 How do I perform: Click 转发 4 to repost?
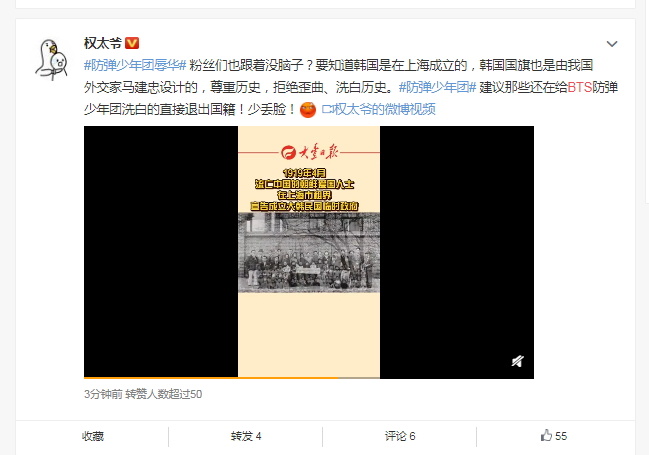click(246, 436)
